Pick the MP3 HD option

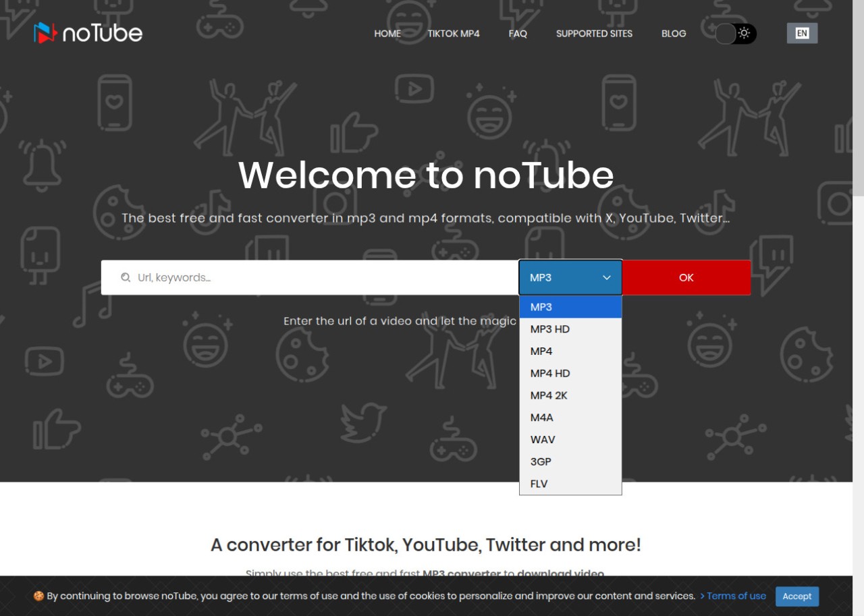click(550, 329)
